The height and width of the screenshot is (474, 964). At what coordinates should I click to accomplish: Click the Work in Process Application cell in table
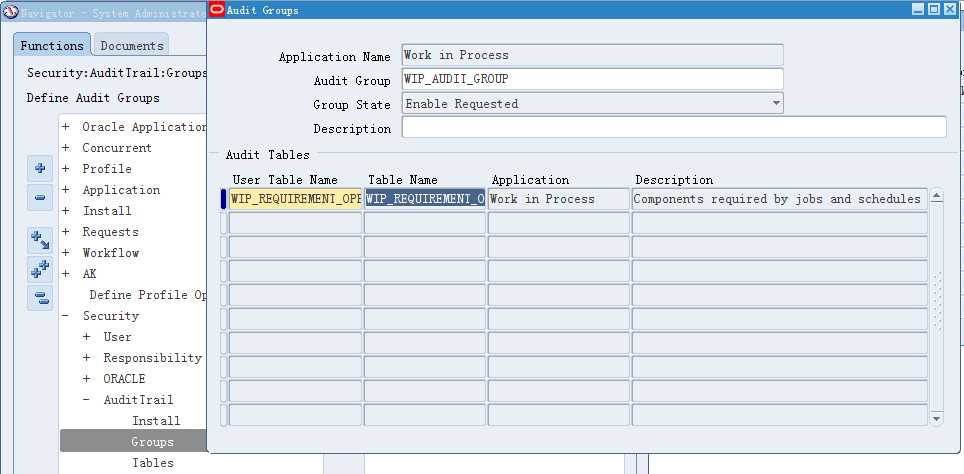click(559, 199)
